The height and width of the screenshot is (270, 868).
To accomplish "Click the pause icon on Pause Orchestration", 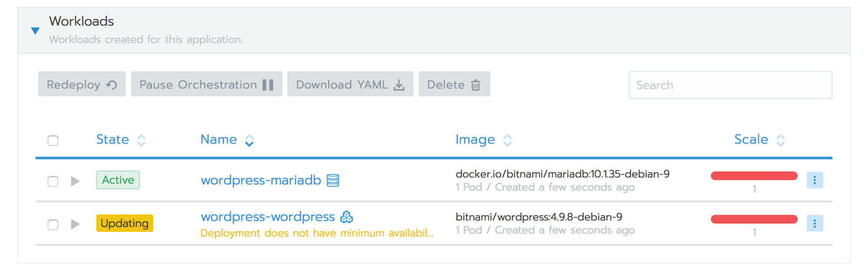I will pyautogui.click(x=268, y=84).
